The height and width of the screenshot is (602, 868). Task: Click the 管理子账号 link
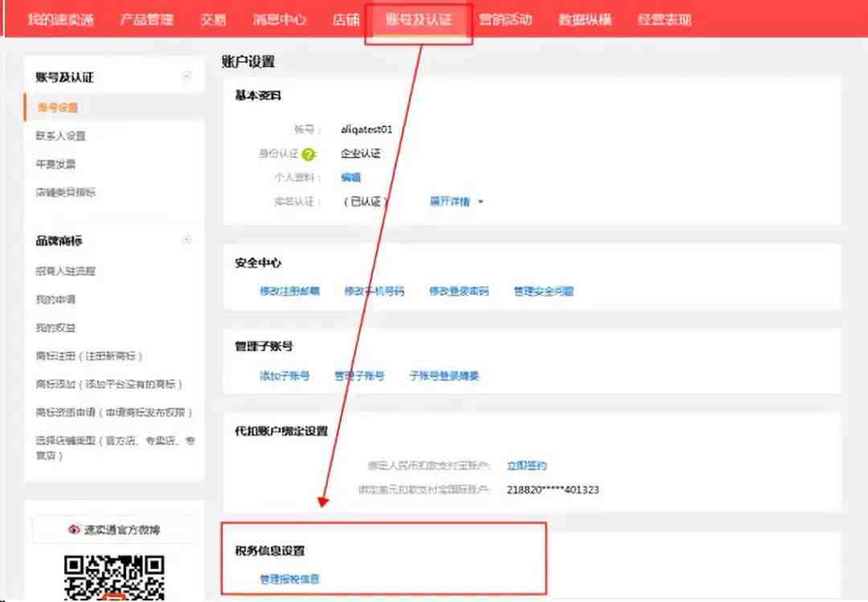coord(359,375)
